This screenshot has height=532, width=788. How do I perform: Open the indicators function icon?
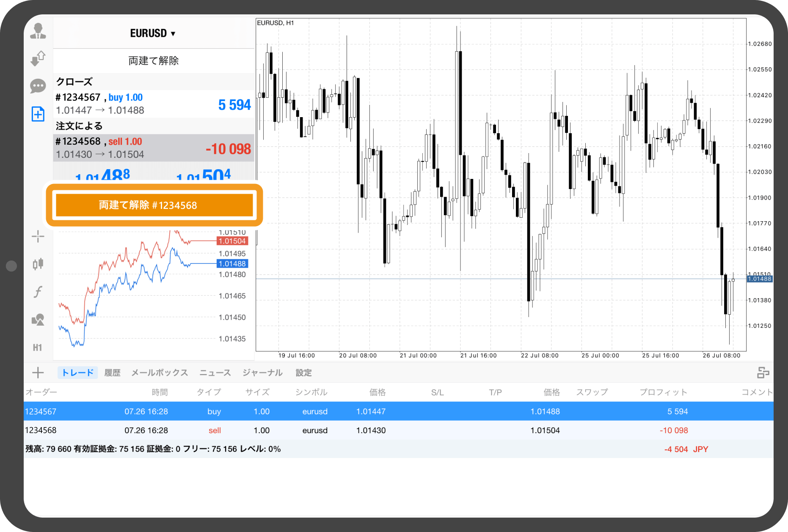pos(38,292)
